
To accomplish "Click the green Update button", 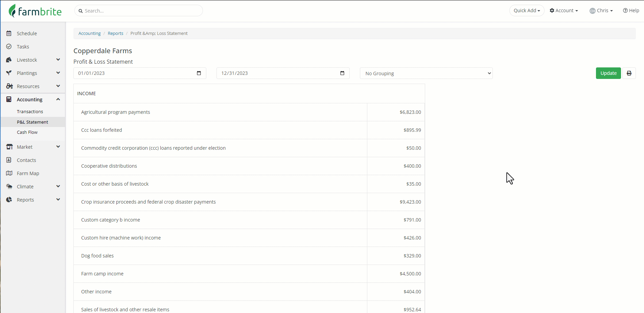I will click(x=608, y=73).
